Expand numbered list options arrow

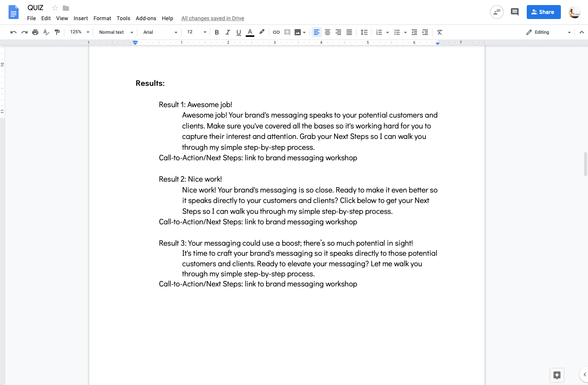[388, 32]
